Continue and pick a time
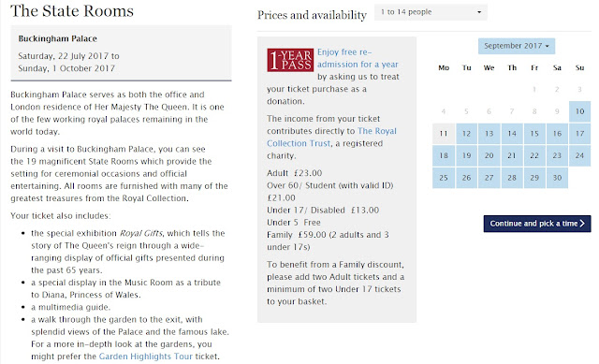 pyautogui.click(x=537, y=224)
